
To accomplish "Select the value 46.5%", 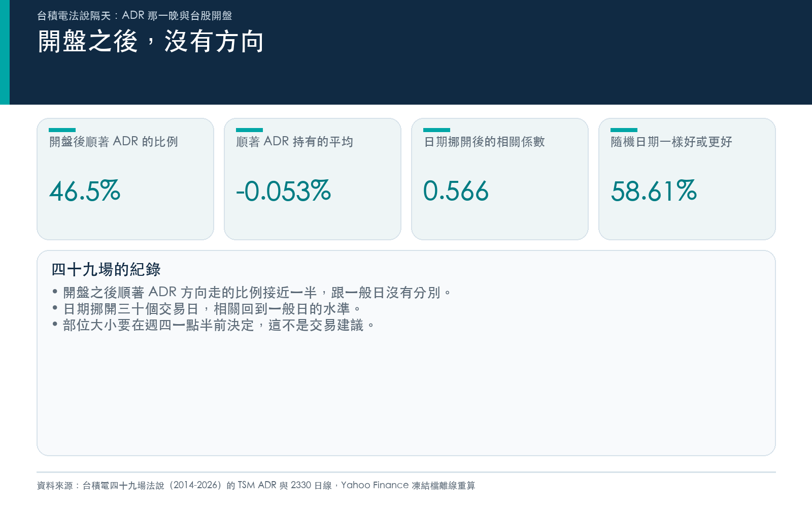I will pos(85,191).
